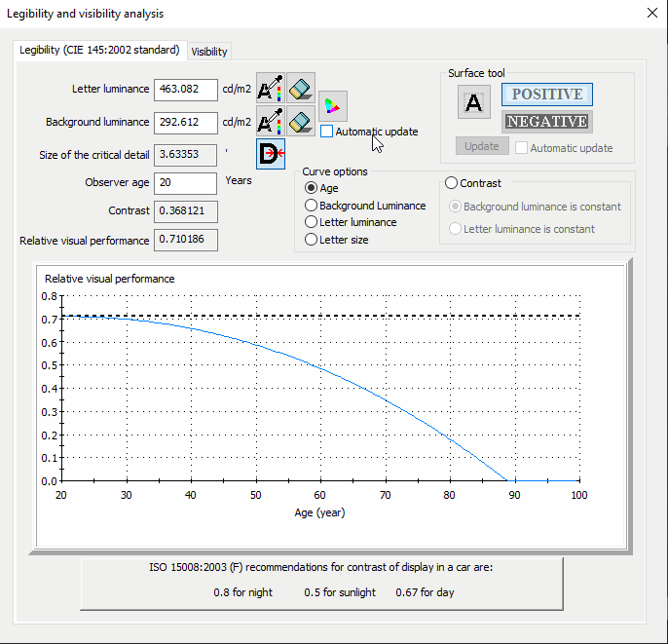Choose the NEGATIVE surface mode
The width and height of the screenshot is (668, 644).
click(547, 122)
